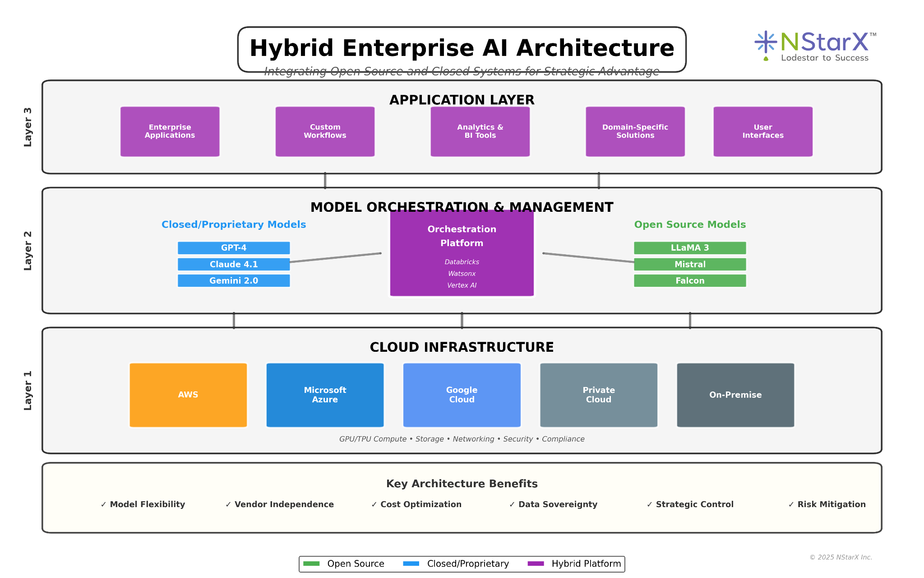Select the Microsoft Azure tile
The height and width of the screenshot is (578, 924).
coord(325,395)
